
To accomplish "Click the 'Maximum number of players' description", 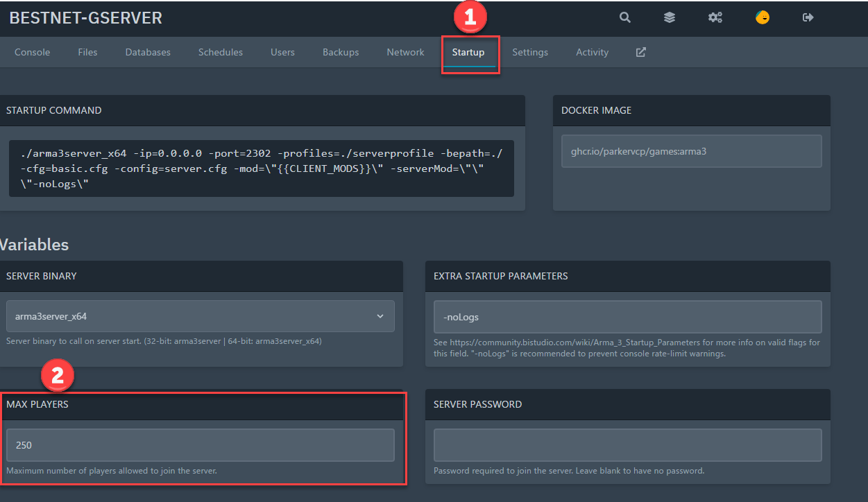I will click(x=112, y=471).
